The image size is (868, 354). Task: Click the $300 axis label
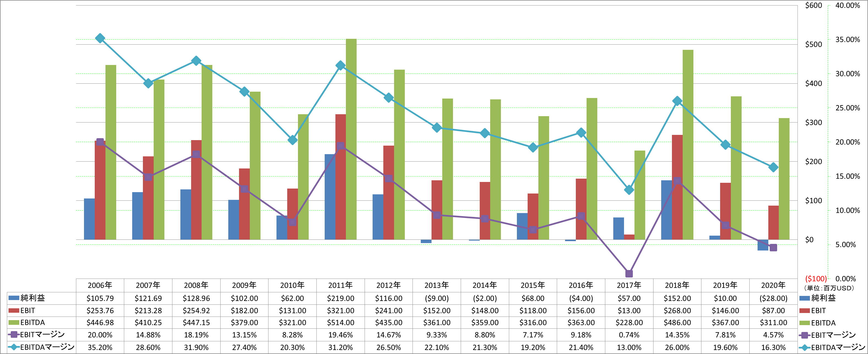tap(813, 122)
